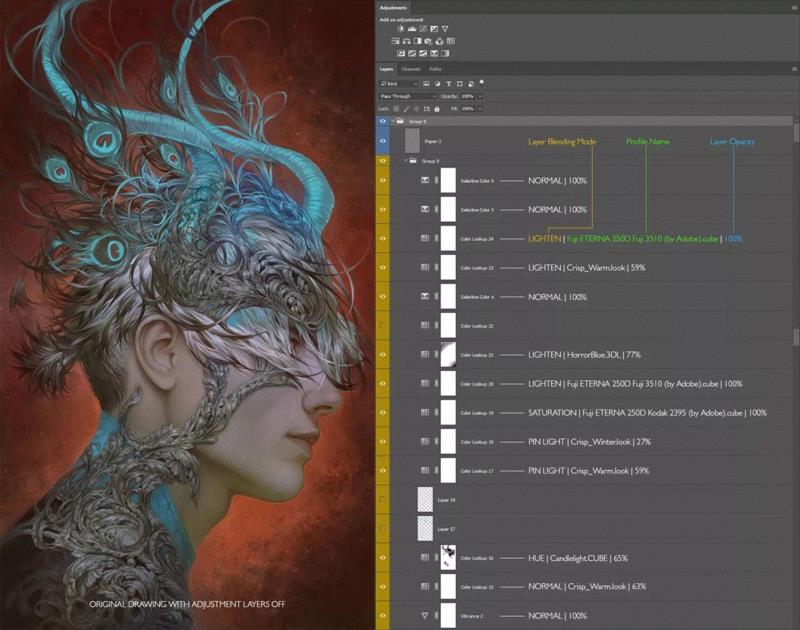Toggle visibility of Paper 2 layer
800x630 pixels.
pos(383,141)
